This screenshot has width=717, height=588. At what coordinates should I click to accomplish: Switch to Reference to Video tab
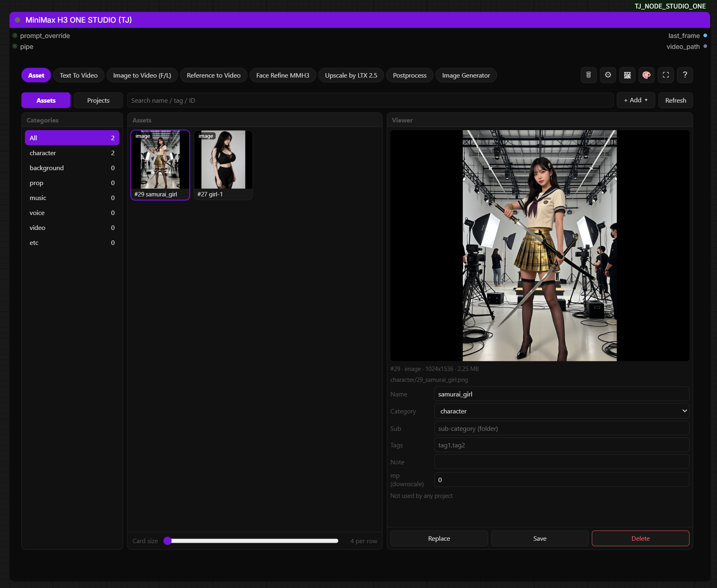pos(213,75)
